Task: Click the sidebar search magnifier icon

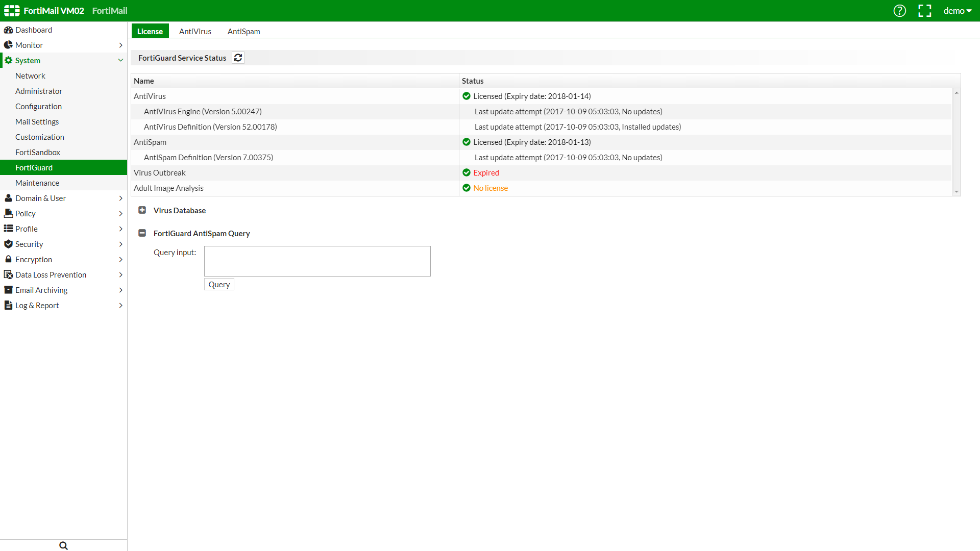Action: (63, 545)
